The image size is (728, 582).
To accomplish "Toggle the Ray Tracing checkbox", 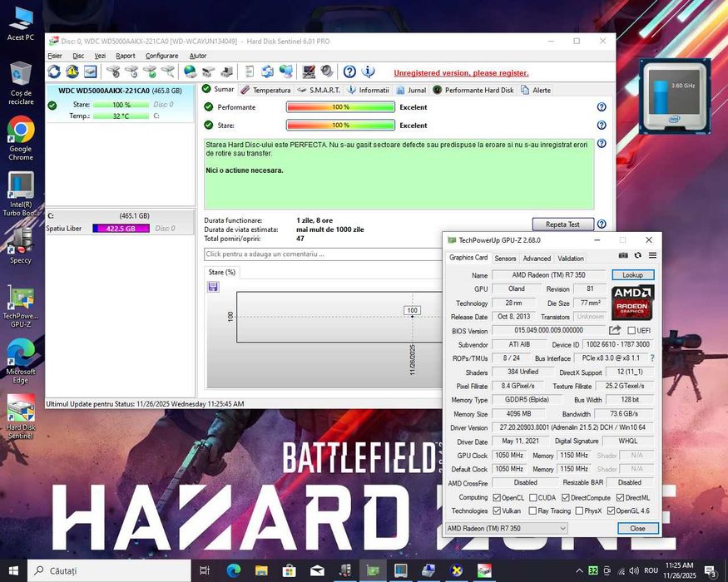I will (x=533, y=510).
